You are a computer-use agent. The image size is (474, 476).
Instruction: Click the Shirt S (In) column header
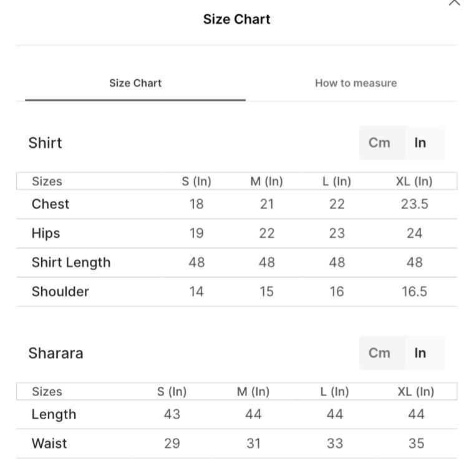(x=196, y=182)
